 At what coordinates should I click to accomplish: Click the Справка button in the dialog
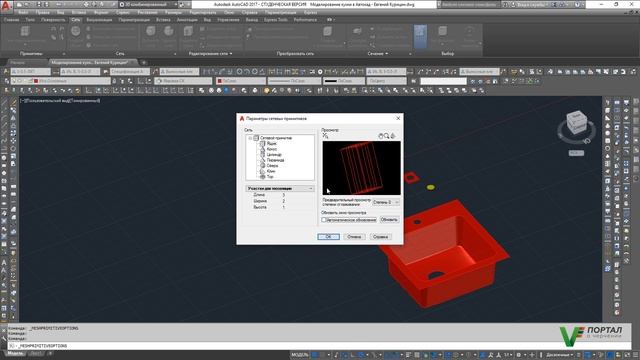380,237
